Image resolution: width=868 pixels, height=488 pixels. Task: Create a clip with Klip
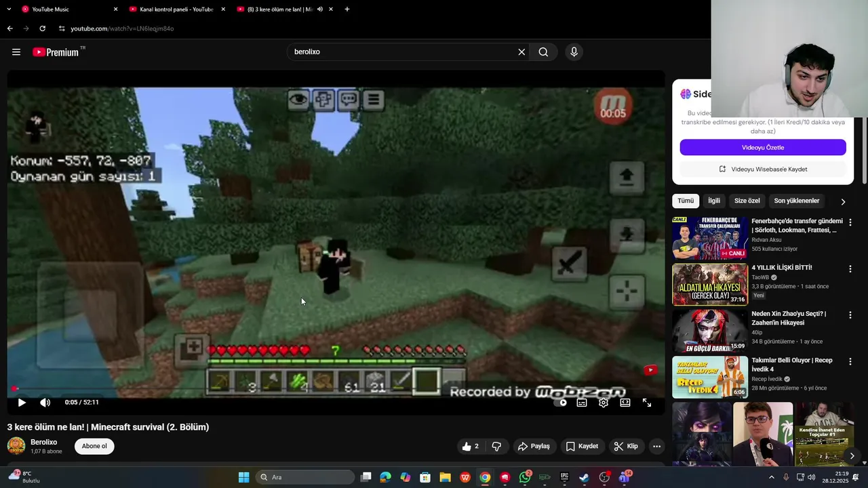click(x=625, y=446)
